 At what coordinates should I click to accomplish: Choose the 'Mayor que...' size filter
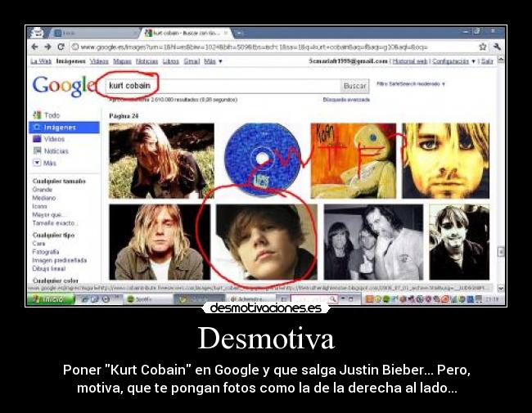tap(49, 214)
